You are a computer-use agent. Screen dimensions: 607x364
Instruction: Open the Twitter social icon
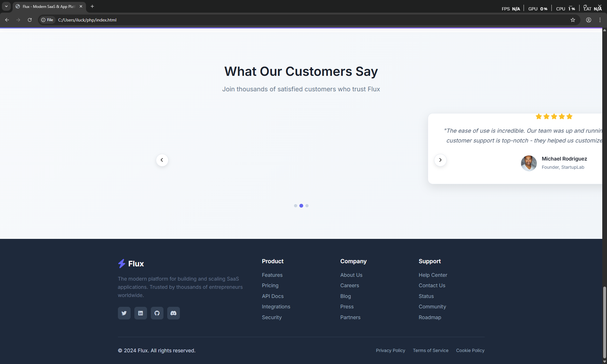124,313
